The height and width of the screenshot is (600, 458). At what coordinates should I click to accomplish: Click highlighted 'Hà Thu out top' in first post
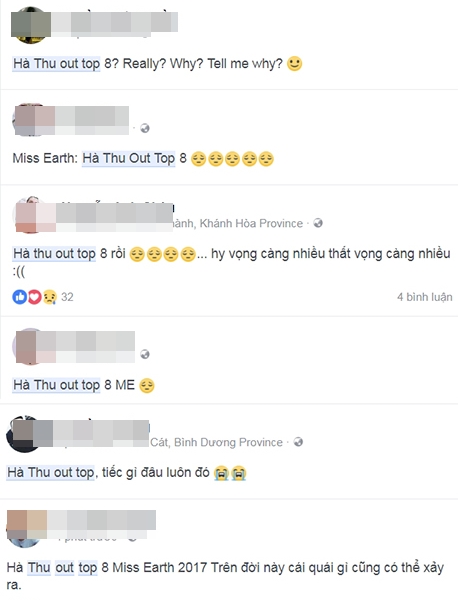click(x=56, y=64)
